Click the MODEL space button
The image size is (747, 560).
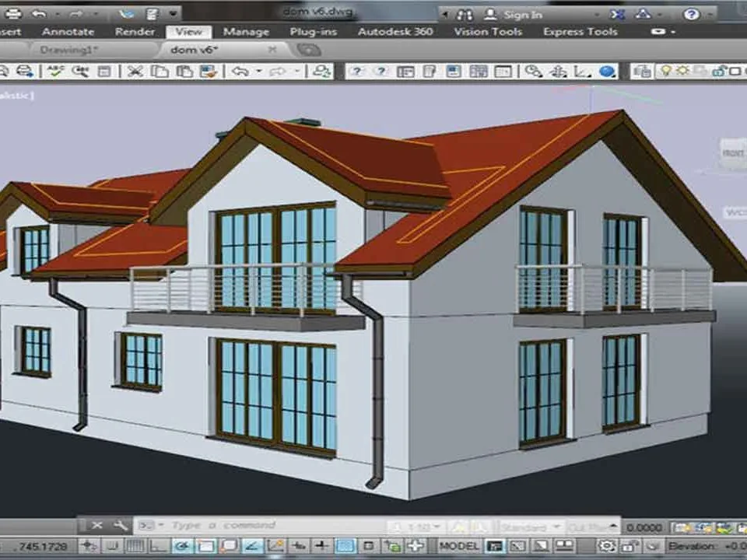tap(458, 546)
